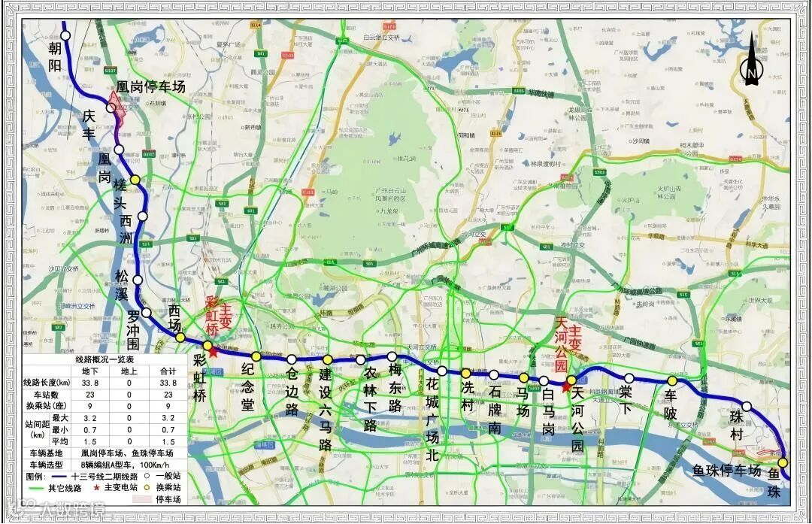Click the yellow 纪念堂 interchange marker

pos(256,356)
